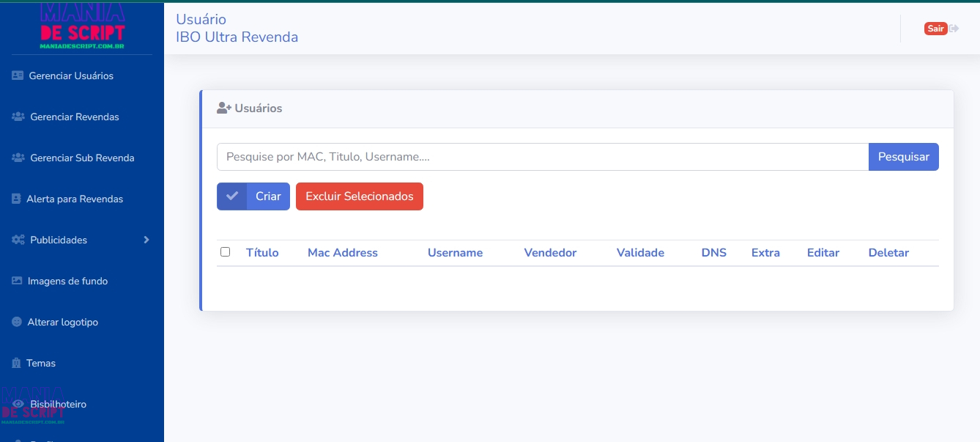Click the Gerenciar Sub Revenda people icon
The width and height of the screenshot is (980, 442).
point(18,158)
